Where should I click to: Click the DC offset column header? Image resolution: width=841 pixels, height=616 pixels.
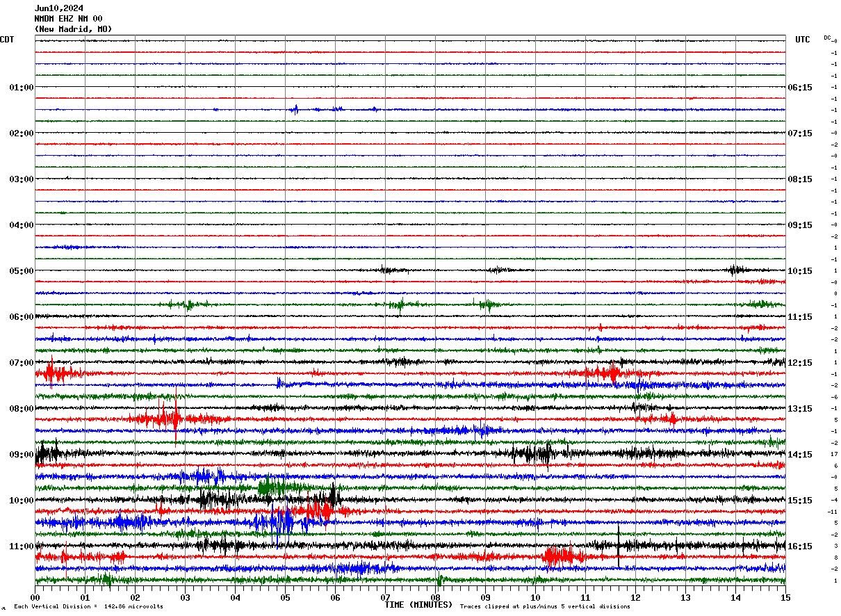point(827,38)
